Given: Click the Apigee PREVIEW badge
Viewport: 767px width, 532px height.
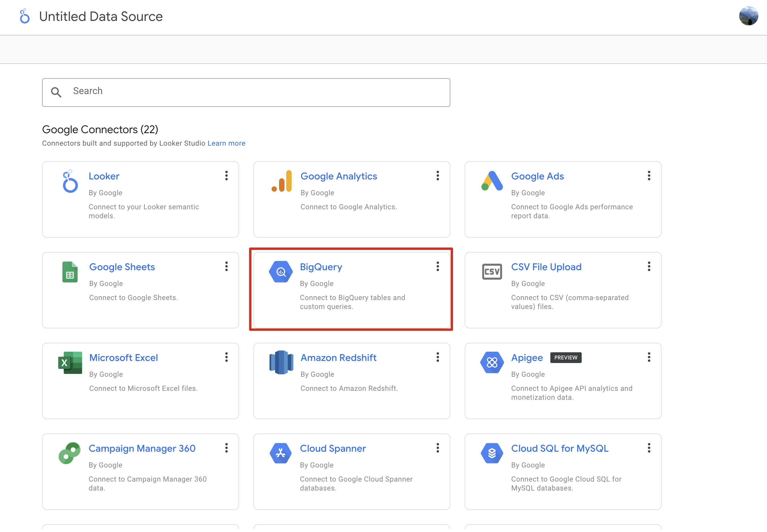Looking at the screenshot, I should (x=566, y=358).
